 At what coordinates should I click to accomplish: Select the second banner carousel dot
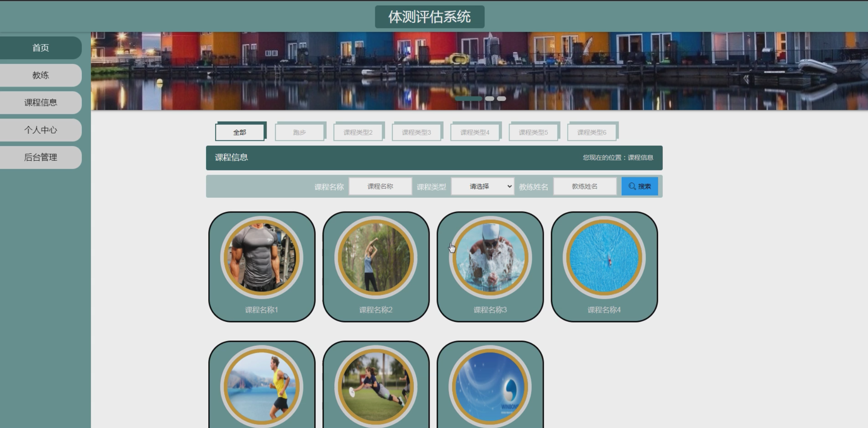[490, 99]
